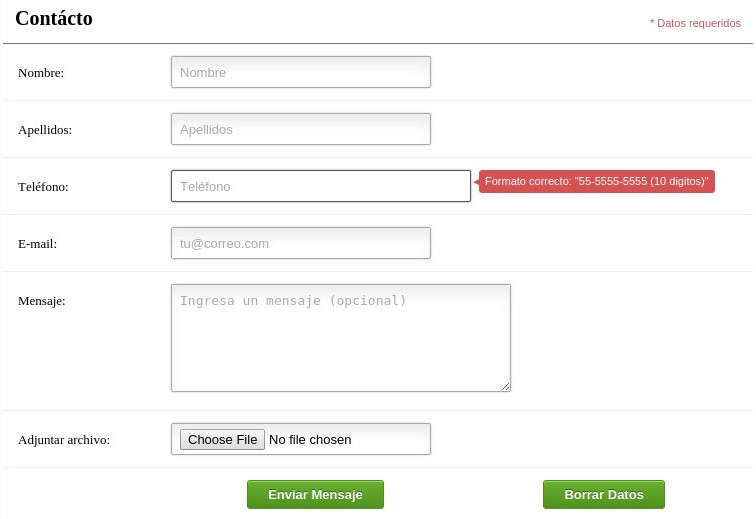This screenshot has height=519, width=756.
Task: Select the E-mail field with tu@correo.com placeholder
Action: 301,243
